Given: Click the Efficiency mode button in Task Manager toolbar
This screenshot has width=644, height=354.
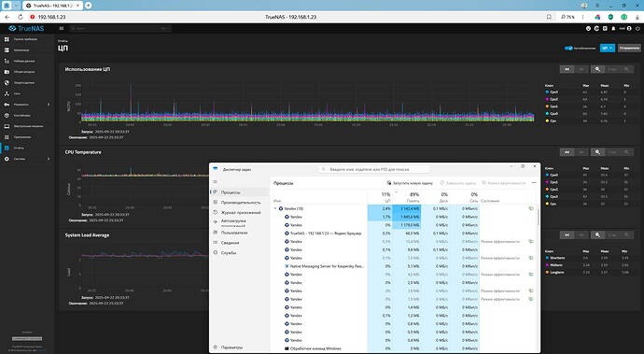Looking at the screenshot, I should 504,183.
